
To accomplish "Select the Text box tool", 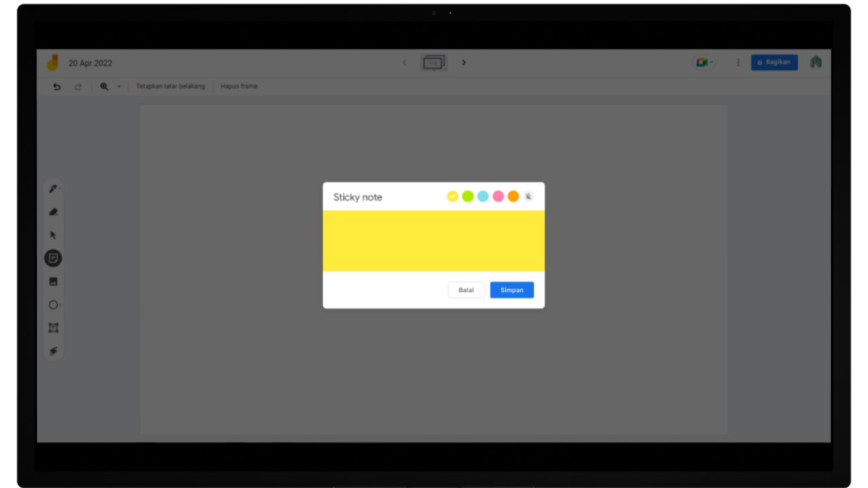I will 54,328.
